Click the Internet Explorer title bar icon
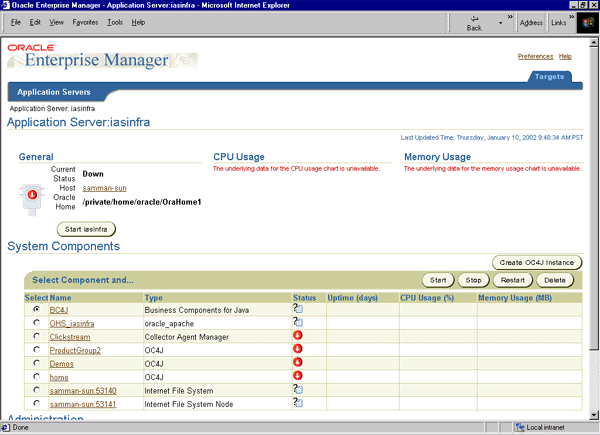Screen dimensions: 600x435 click(x=5, y=5)
